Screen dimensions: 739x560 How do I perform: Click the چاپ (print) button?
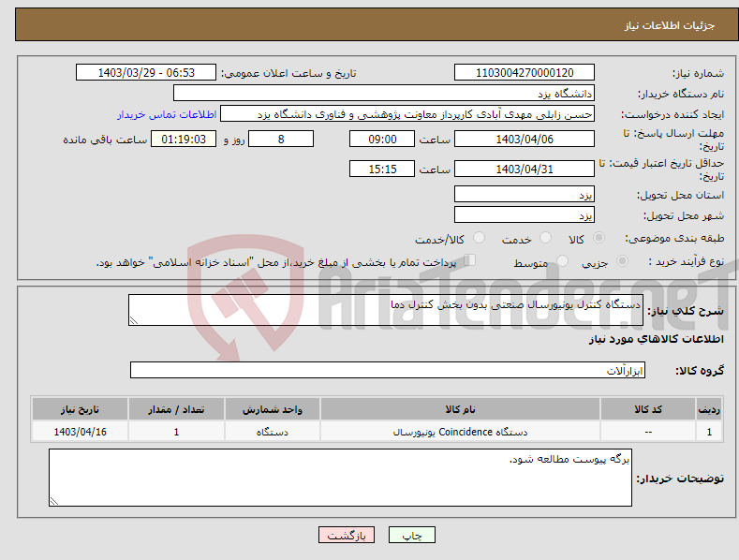click(411, 535)
